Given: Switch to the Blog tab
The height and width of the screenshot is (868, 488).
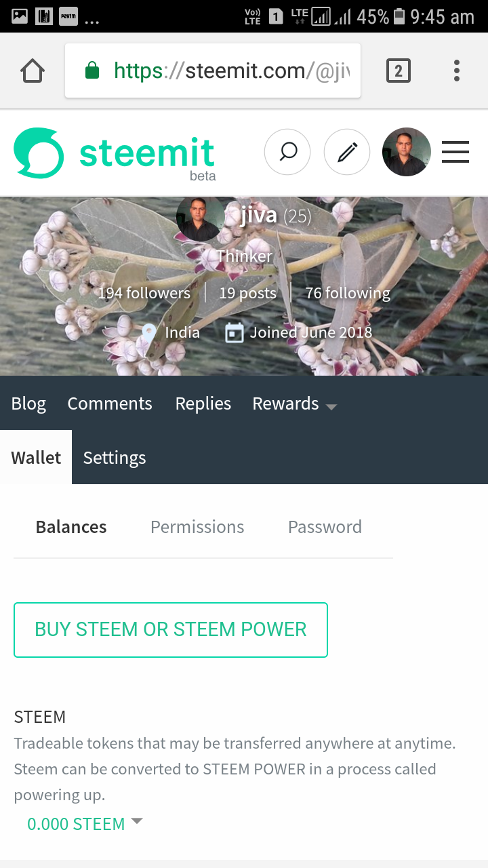Looking at the screenshot, I should (x=28, y=403).
